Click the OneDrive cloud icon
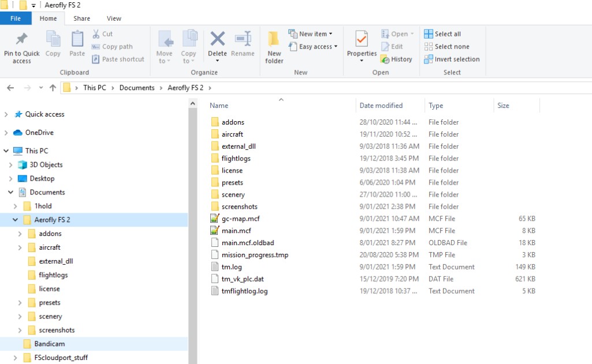Viewport: 592px width, 364px height. click(18, 133)
